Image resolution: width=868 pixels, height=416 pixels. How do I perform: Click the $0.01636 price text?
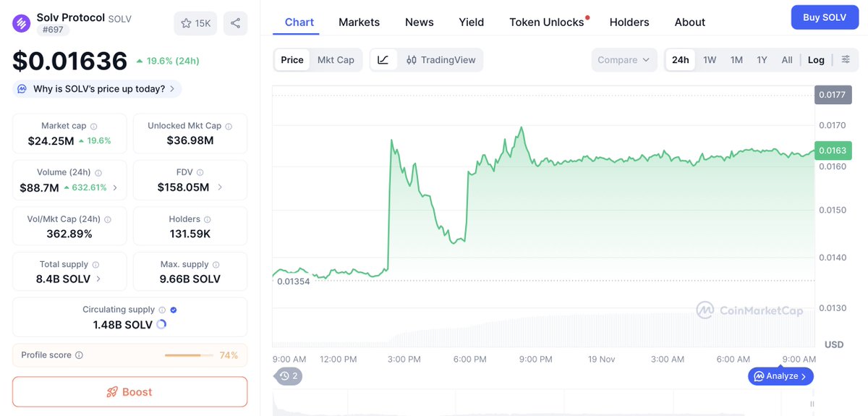[x=70, y=61]
